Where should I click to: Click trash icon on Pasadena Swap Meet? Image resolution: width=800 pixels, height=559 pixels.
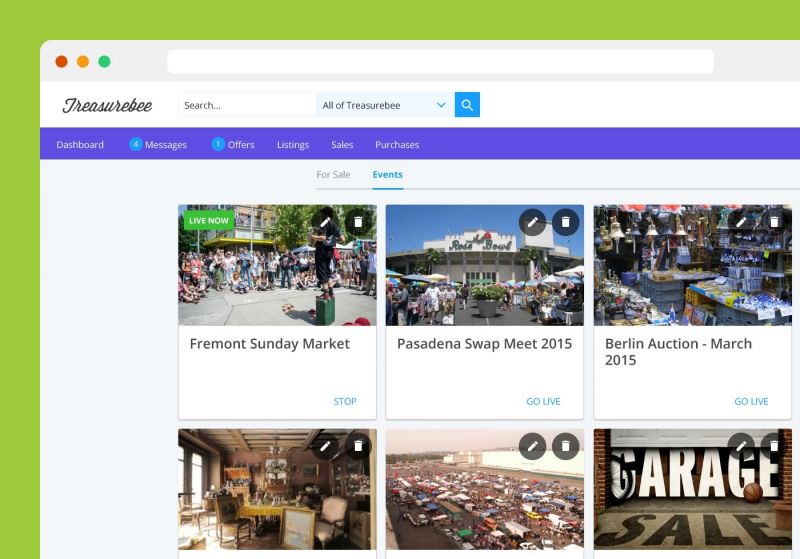tap(566, 222)
